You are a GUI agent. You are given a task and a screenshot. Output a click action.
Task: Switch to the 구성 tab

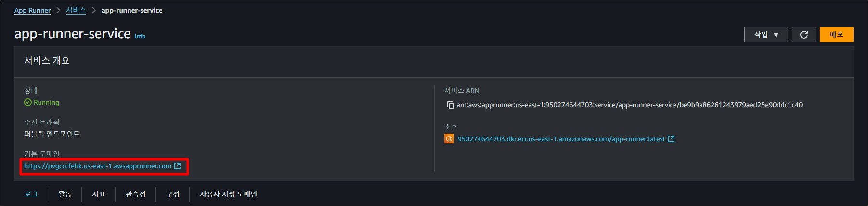pyautogui.click(x=173, y=194)
